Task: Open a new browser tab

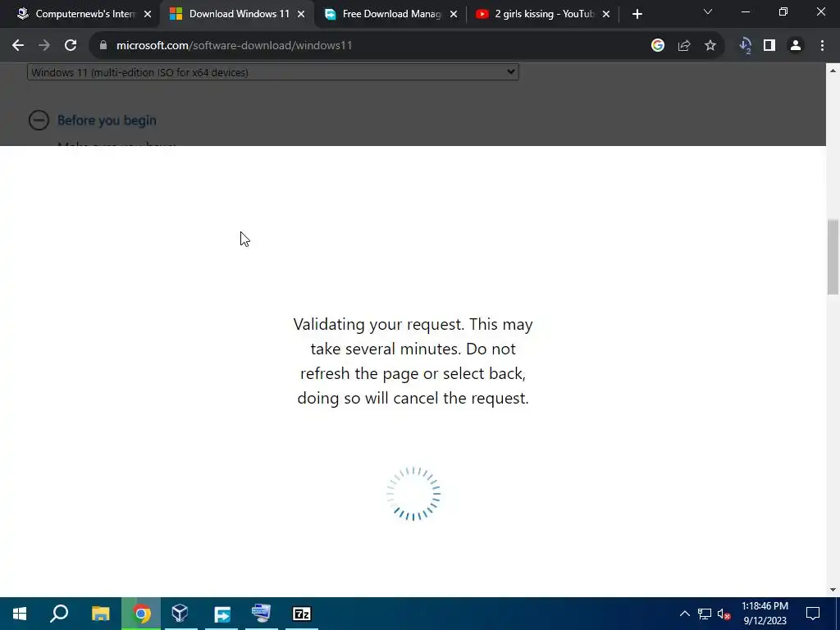Action: 637,15
